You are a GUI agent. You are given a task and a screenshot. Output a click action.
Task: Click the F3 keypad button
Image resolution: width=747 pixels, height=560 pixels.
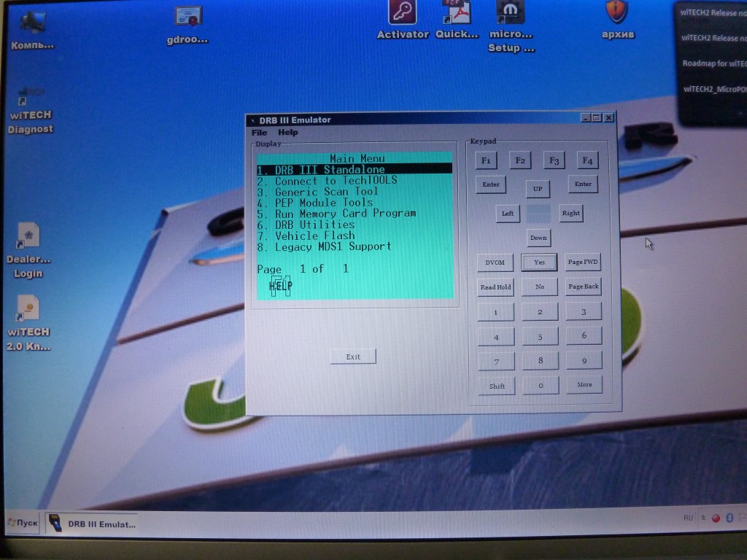click(x=554, y=160)
